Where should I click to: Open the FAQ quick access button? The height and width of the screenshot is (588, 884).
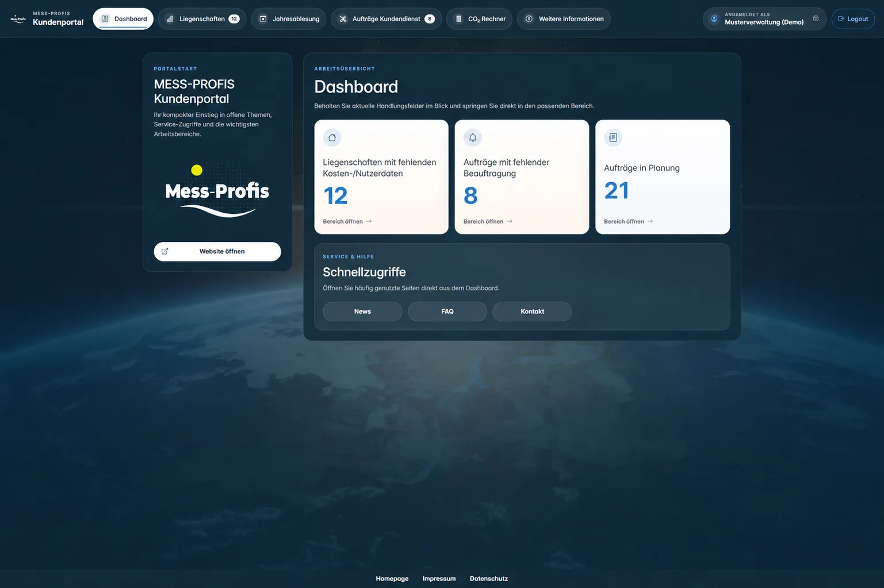point(447,312)
